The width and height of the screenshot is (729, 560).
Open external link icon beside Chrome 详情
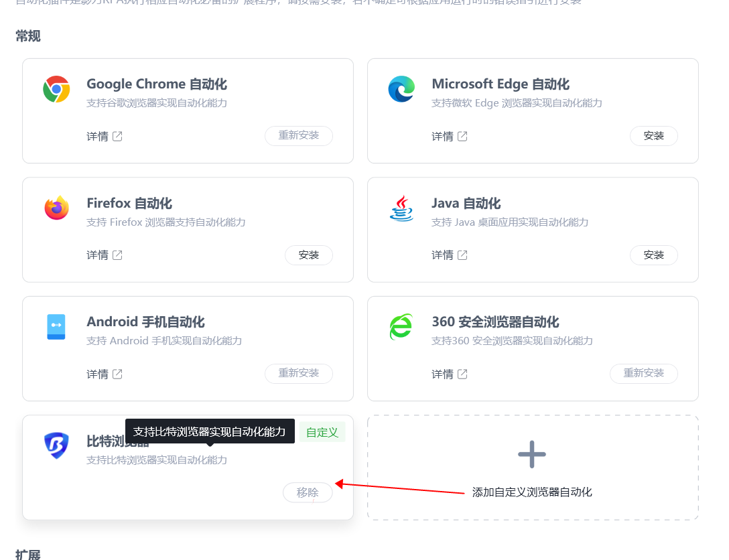[118, 136]
